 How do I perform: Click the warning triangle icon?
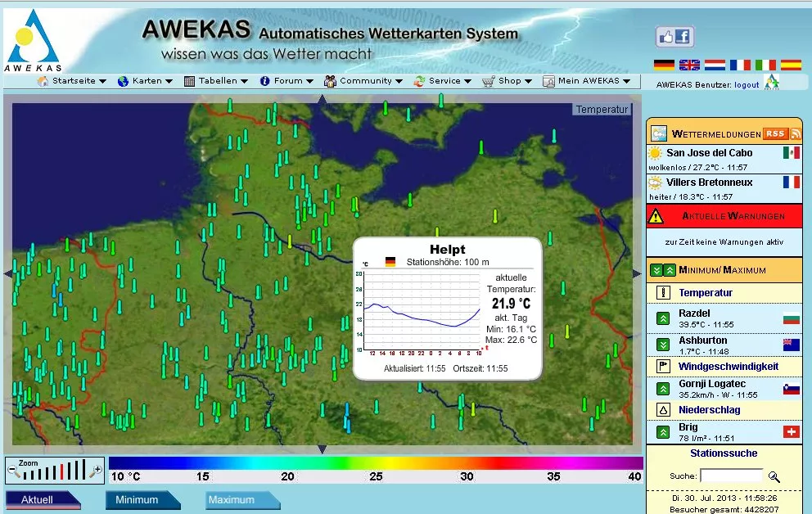tap(656, 216)
